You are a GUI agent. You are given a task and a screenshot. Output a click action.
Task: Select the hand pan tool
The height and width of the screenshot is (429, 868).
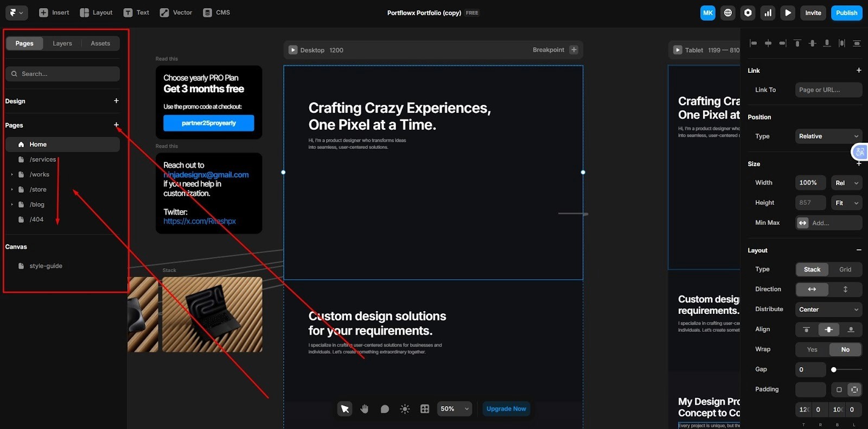click(x=365, y=409)
